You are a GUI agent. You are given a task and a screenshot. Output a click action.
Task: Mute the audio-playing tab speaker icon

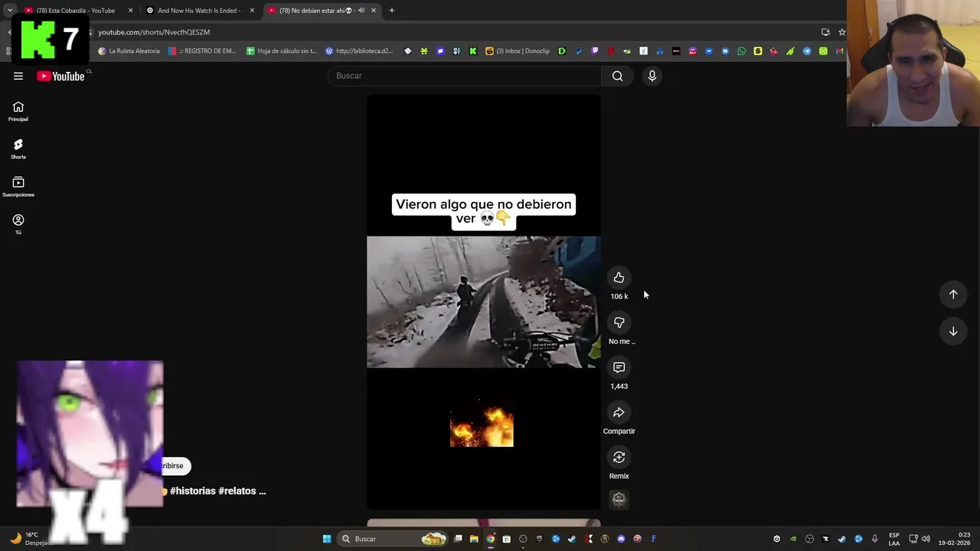(x=361, y=11)
